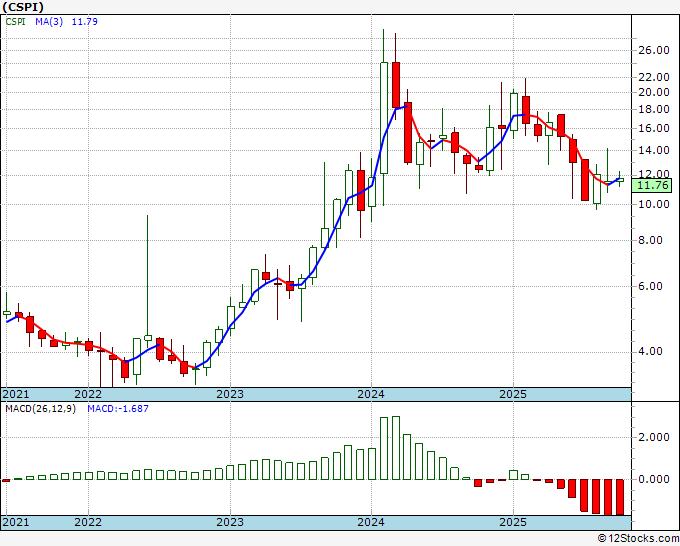Click the (CSPI) chart title

point(23,7)
